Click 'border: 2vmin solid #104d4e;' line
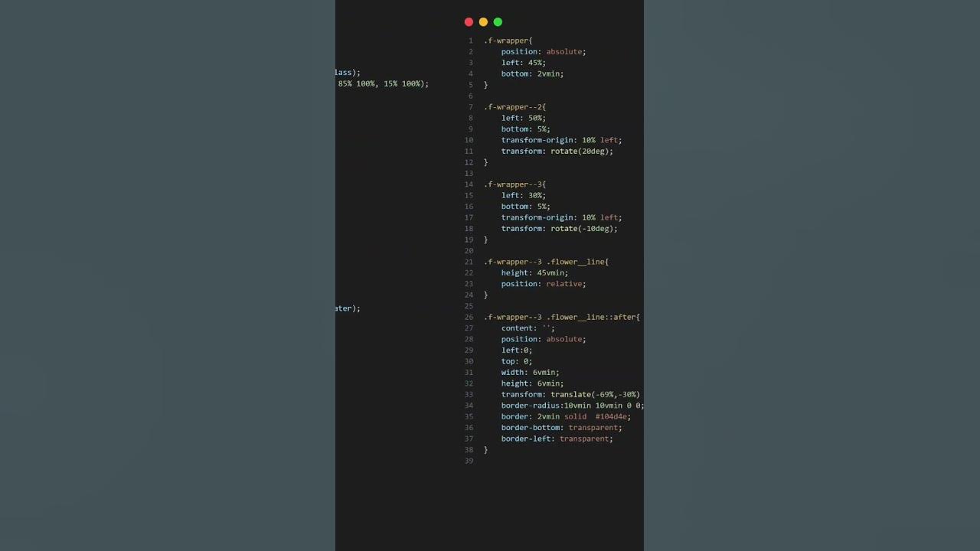 tap(567, 417)
